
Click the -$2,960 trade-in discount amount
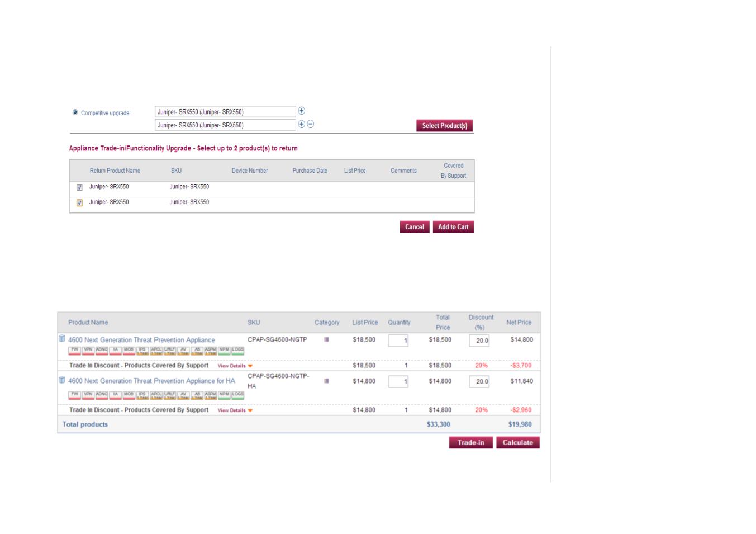[521, 410]
